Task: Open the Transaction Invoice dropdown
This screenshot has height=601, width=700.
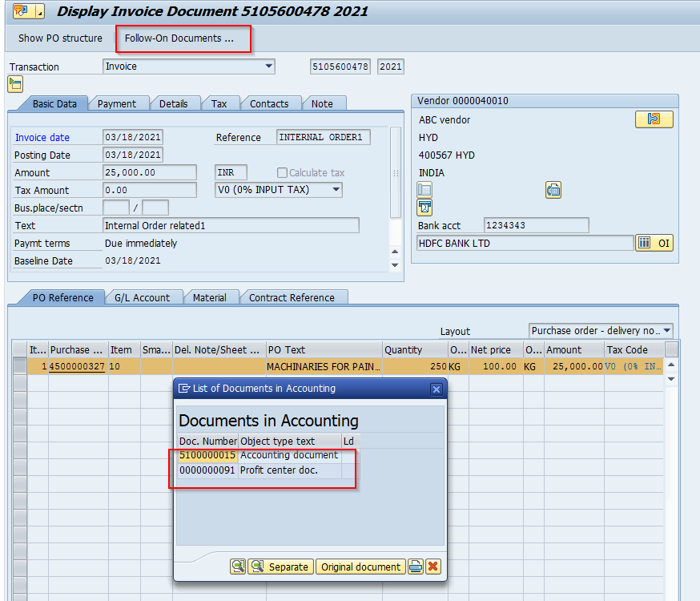Action: coord(268,67)
